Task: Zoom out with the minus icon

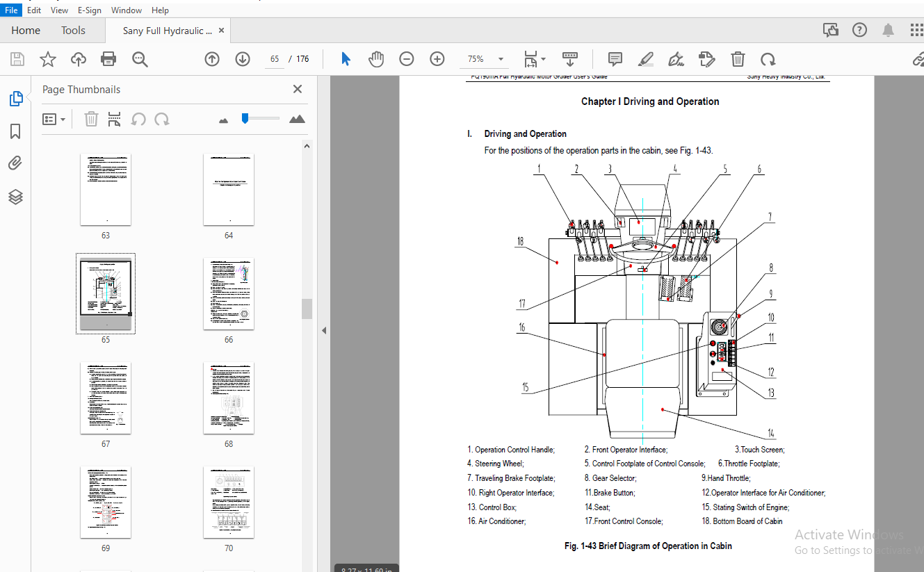Action: pyautogui.click(x=407, y=59)
